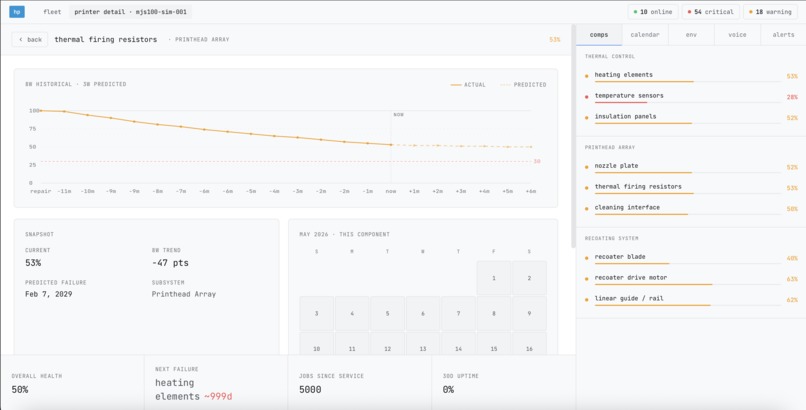Viewport: 806px width, 410px height.
Task: Select May 5 in the calendar
Action: [x=388, y=313]
